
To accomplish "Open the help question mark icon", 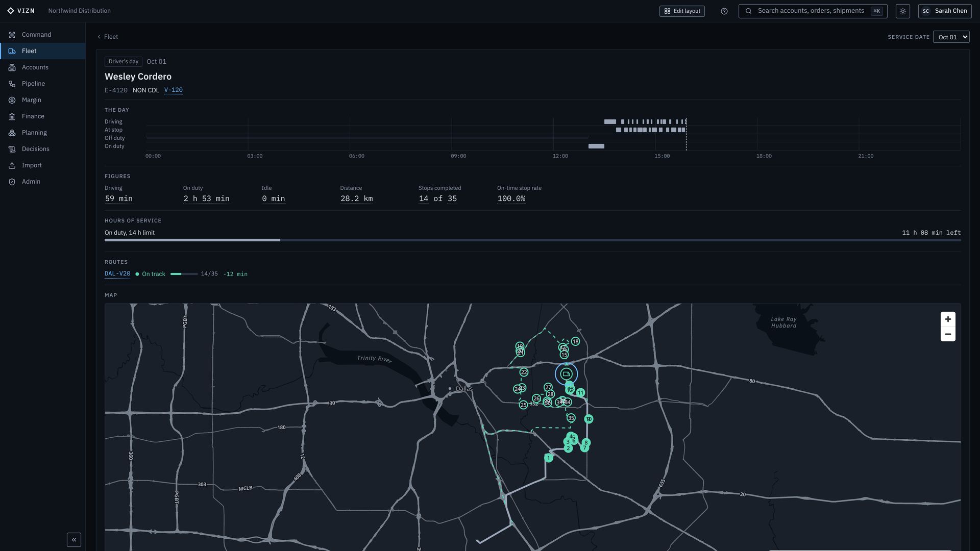I will pyautogui.click(x=724, y=11).
